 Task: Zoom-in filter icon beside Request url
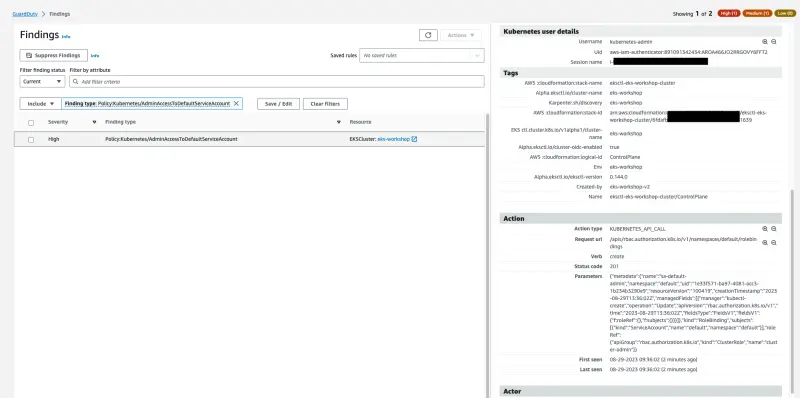click(765, 243)
